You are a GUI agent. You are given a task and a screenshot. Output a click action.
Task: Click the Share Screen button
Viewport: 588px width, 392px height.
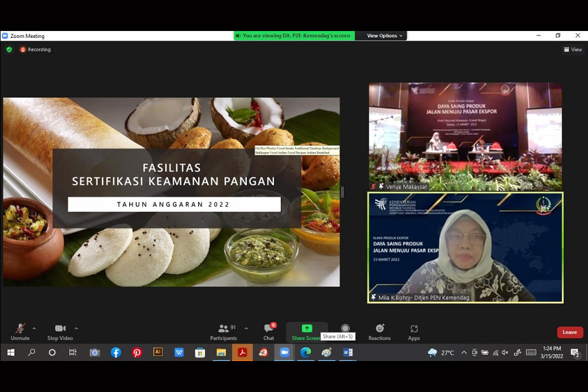(x=307, y=331)
